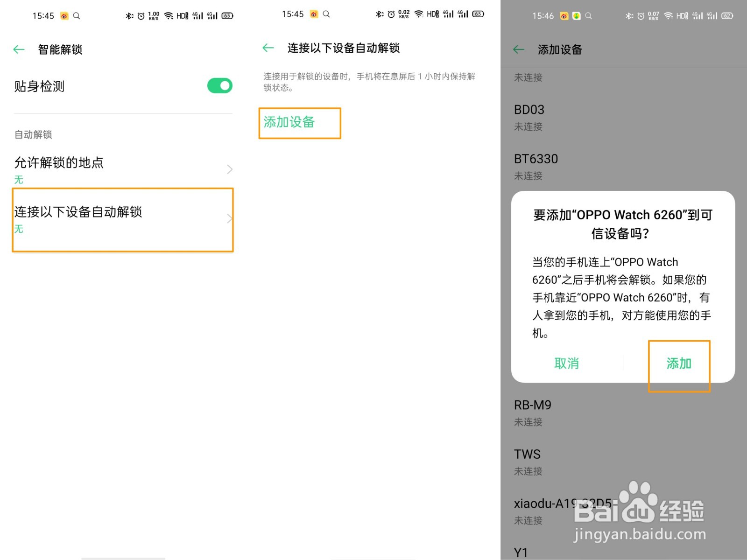This screenshot has width=747, height=560.
Task: Go back from 添加设备 screen
Action: pyautogui.click(x=519, y=49)
